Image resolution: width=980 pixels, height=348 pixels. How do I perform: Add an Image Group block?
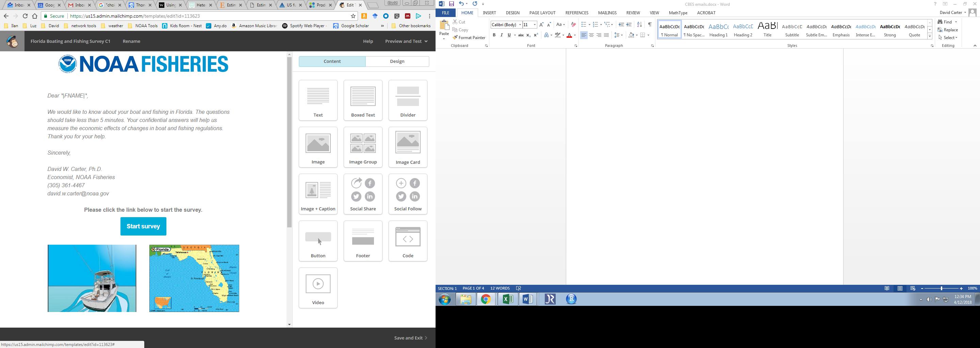(363, 147)
